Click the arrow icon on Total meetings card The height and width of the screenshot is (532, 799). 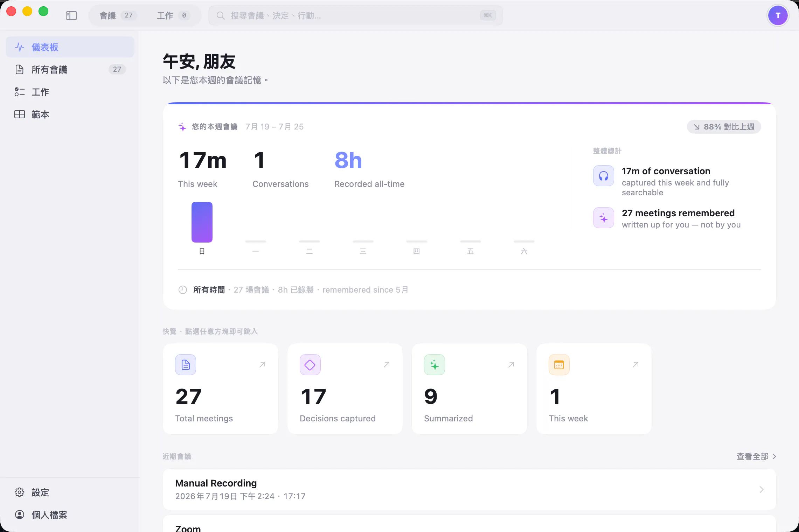click(x=262, y=365)
